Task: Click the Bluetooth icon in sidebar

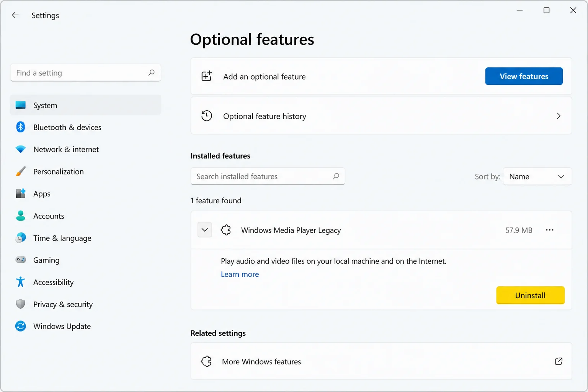Action: (21, 127)
